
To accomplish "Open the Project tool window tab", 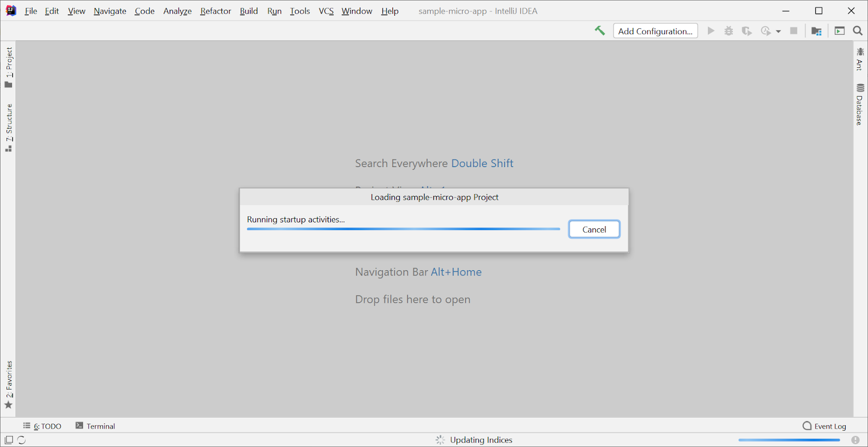I will point(9,67).
